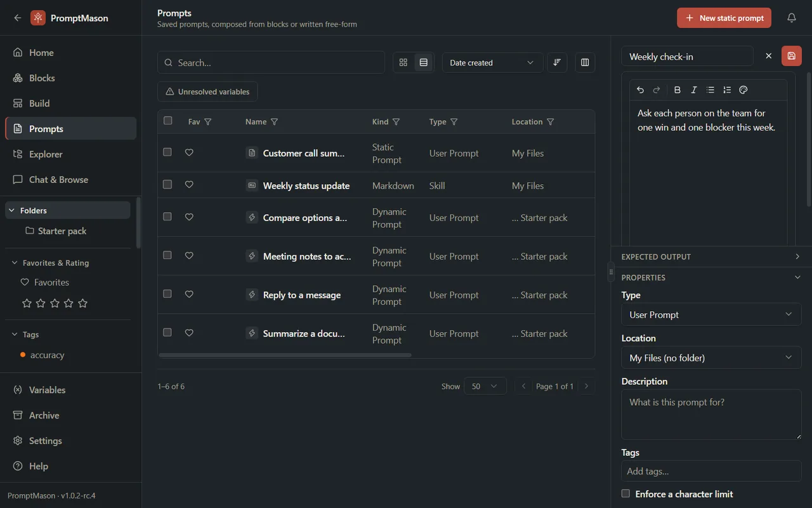Click the back arrow beside PromptMason logo
812x508 pixels.
click(x=18, y=18)
